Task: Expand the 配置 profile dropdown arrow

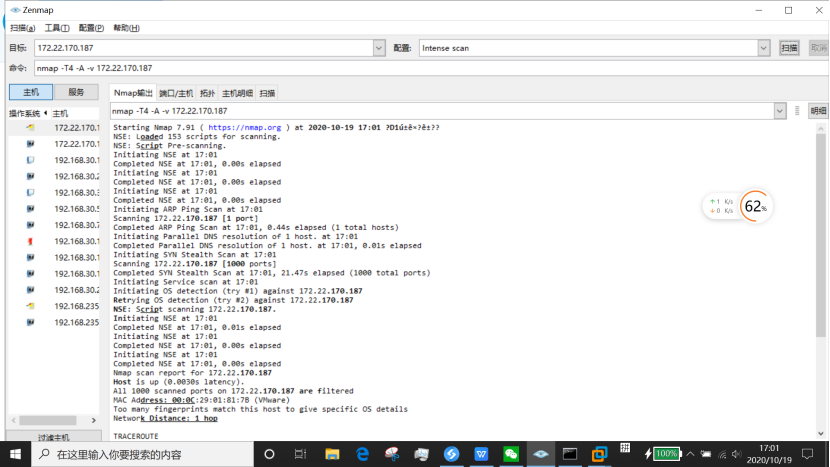Action: (x=763, y=48)
